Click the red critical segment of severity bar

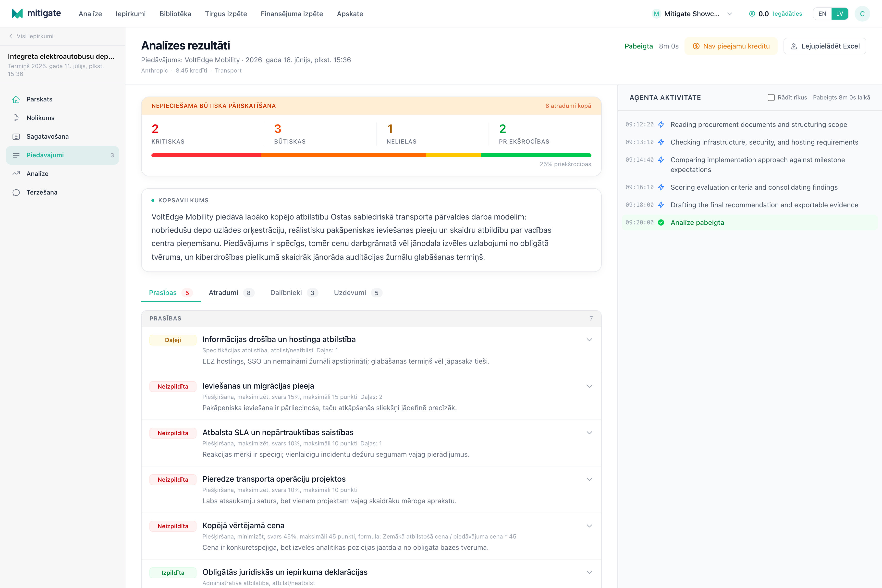206,155
